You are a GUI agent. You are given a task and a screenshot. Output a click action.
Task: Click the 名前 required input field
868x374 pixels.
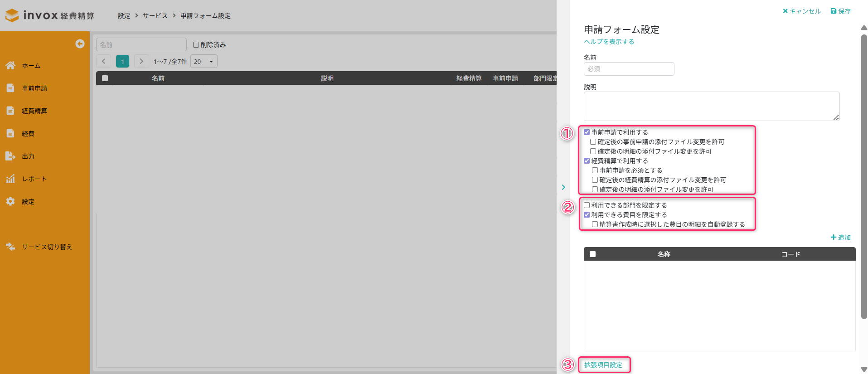click(629, 69)
